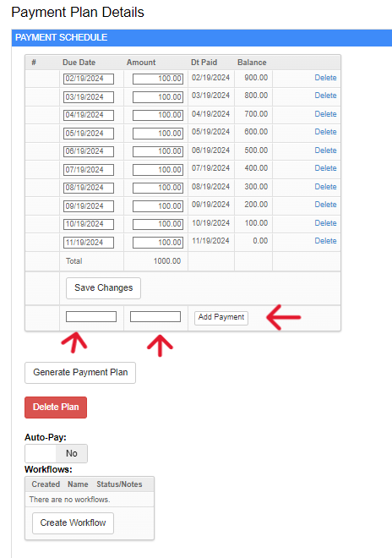The image size is (392, 558).
Task: Click the Due Date column header
Action: point(79,63)
